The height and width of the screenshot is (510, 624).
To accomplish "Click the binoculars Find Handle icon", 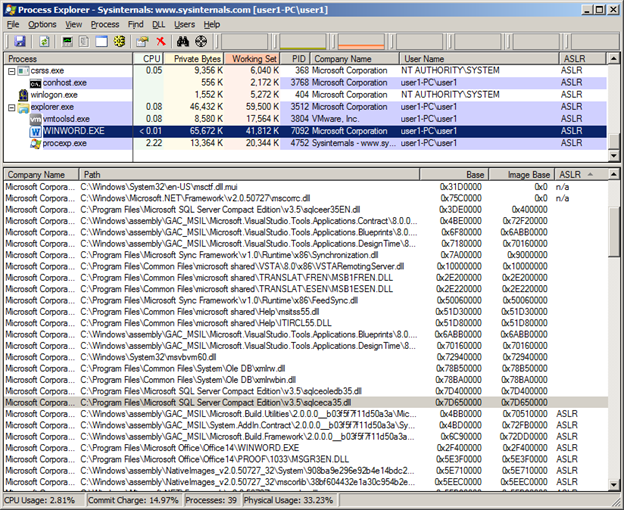I will pyautogui.click(x=183, y=41).
